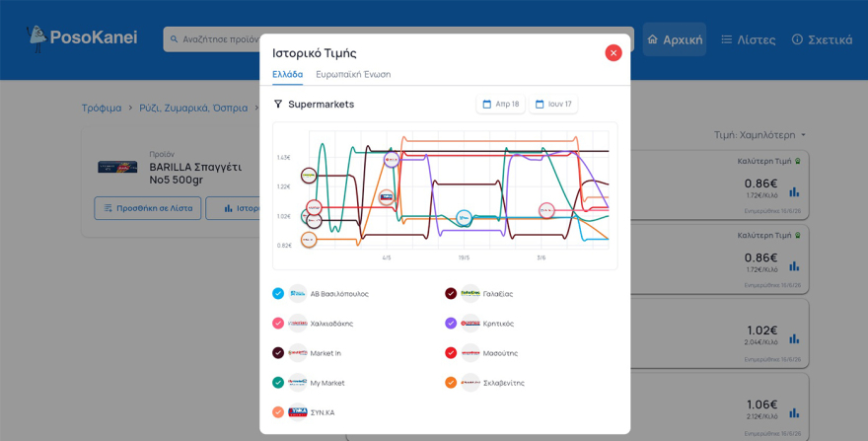Uncheck Σκλαβενίτης supermarket
Screen dimensions: 868x441
coord(451,383)
